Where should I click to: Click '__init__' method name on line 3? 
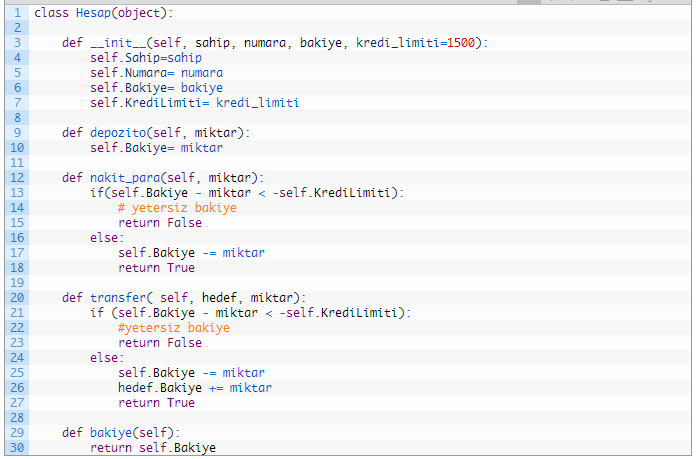(x=118, y=43)
